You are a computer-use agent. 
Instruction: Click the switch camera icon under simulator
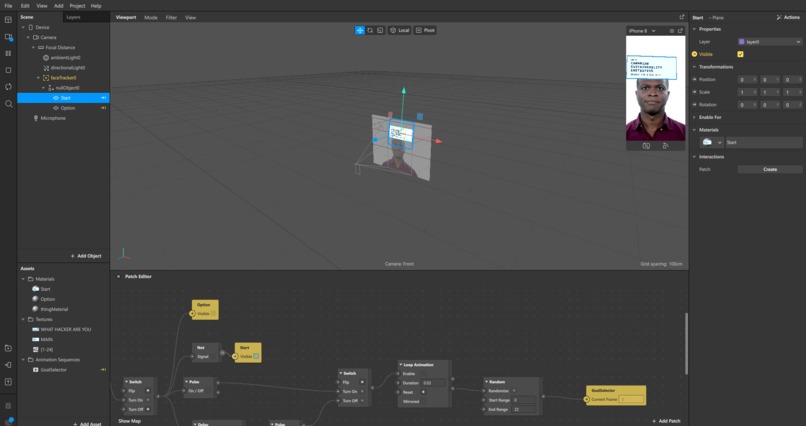pyautogui.click(x=646, y=146)
